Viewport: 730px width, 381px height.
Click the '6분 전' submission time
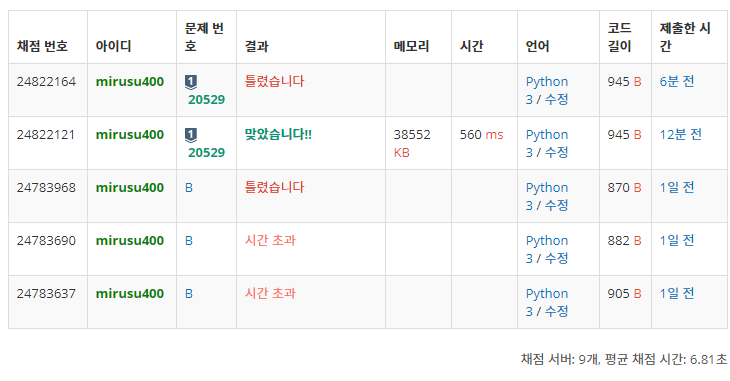point(677,82)
